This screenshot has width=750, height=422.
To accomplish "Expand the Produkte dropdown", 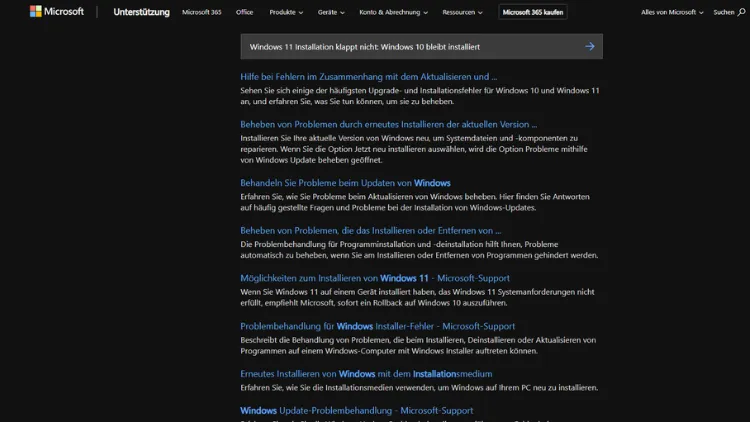I will pos(286,12).
